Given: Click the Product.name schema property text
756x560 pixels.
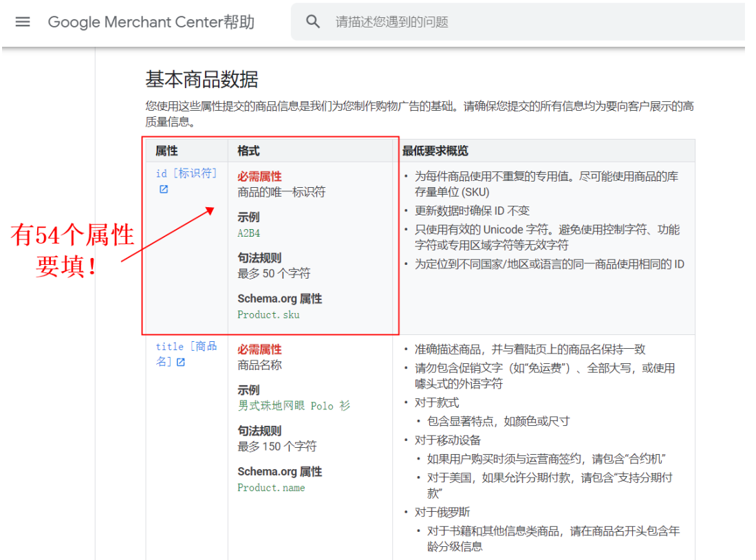Looking at the screenshot, I should click(271, 488).
